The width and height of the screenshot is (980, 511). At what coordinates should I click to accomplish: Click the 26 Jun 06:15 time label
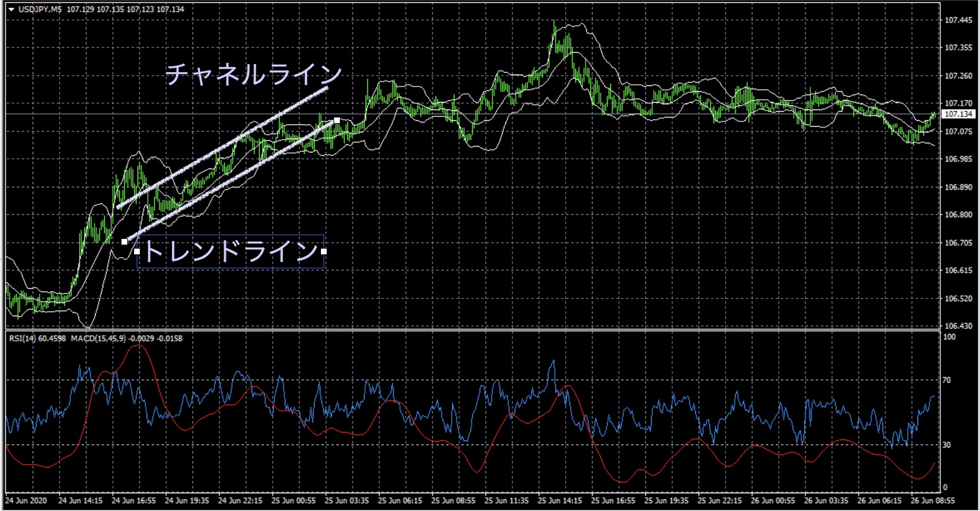(880, 501)
